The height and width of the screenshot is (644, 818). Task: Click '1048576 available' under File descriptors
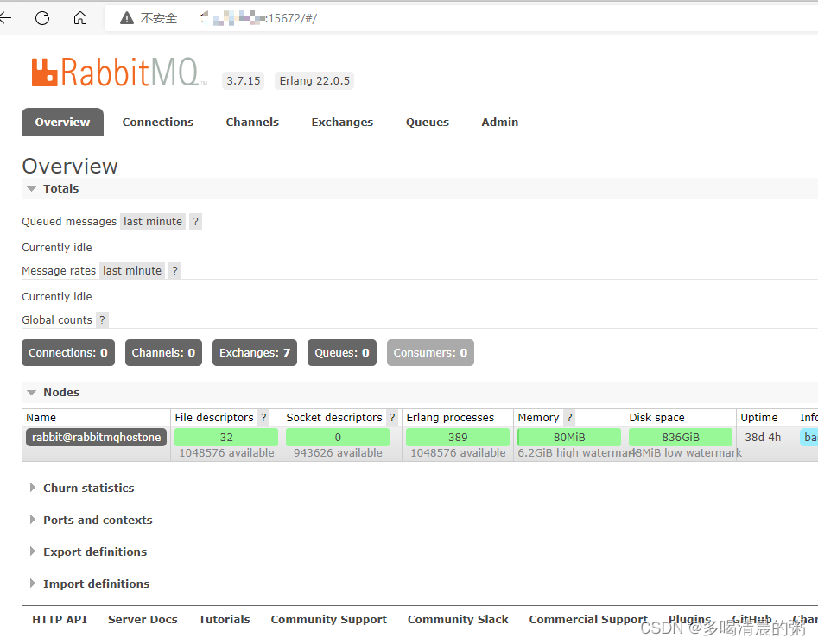pos(226,452)
